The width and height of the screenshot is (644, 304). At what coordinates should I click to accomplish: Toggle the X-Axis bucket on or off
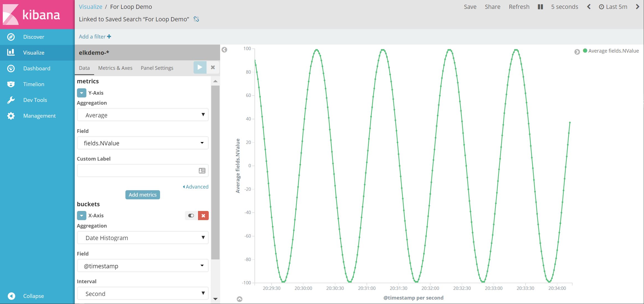[x=191, y=215]
